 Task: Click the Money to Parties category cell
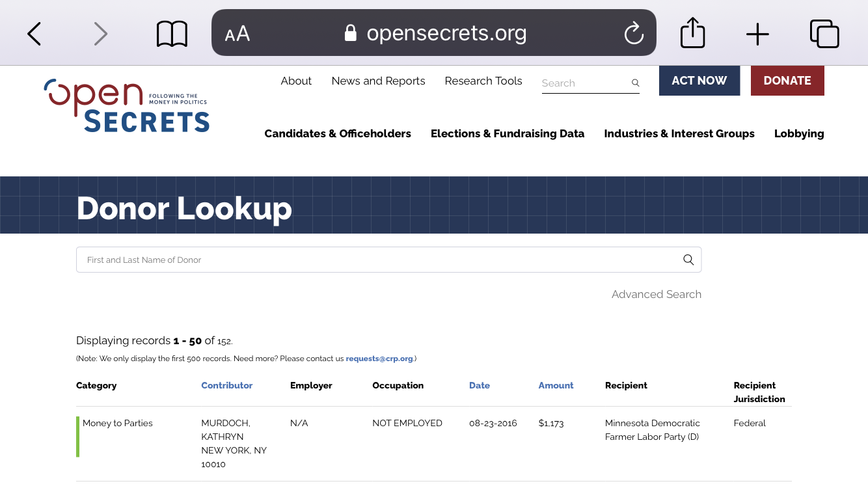tap(118, 423)
